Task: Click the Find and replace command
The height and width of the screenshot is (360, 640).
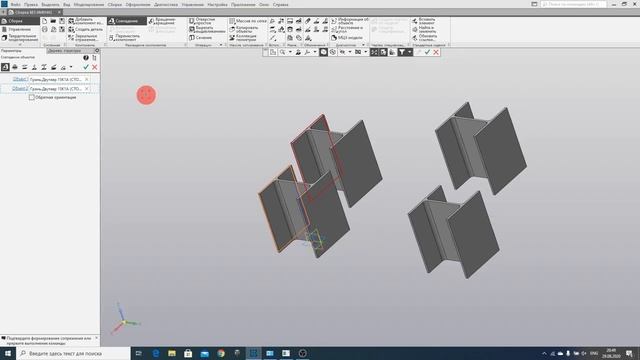Action: [424, 29]
